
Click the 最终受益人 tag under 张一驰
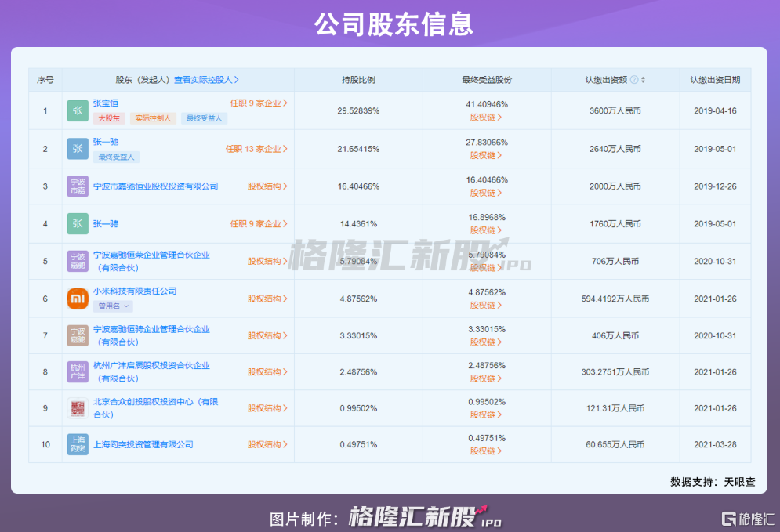(115, 157)
